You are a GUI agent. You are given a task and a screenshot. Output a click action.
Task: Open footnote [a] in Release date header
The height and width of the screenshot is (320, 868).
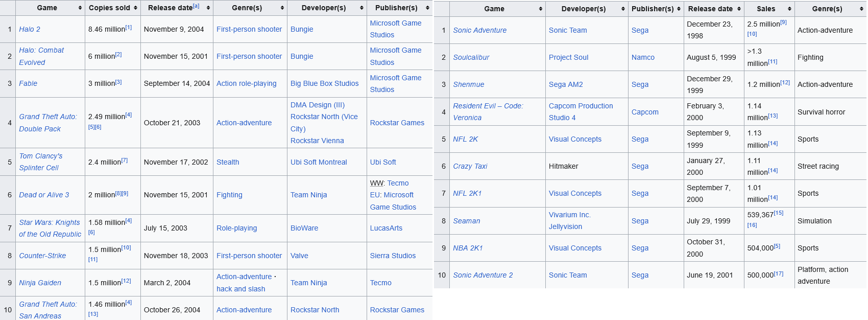click(x=196, y=6)
